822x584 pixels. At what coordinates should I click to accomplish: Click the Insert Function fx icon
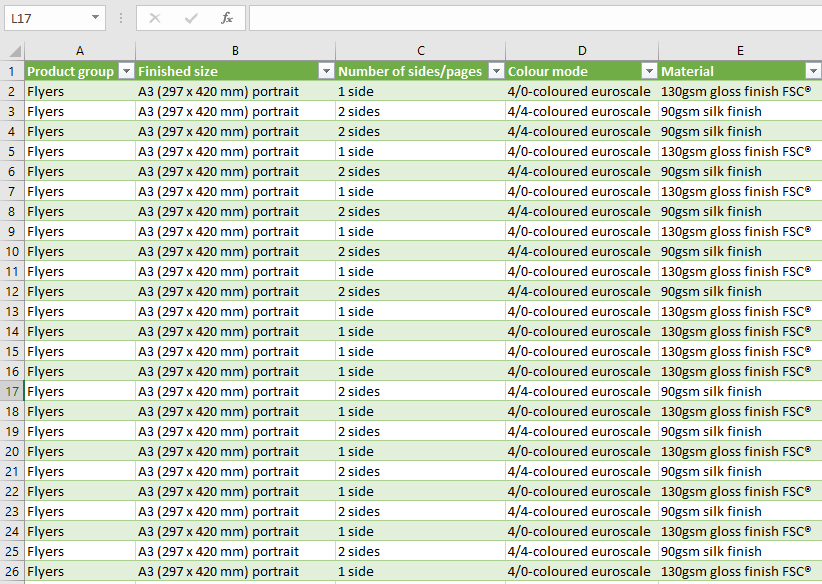tap(227, 18)
